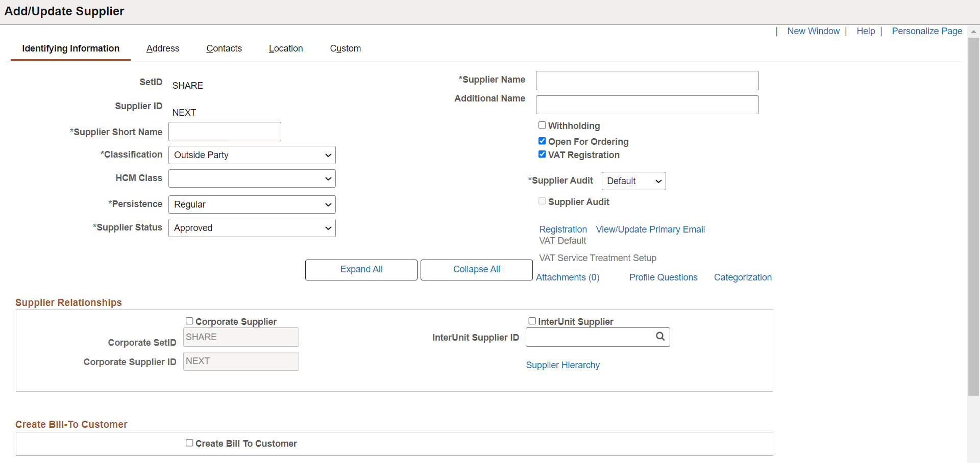This screenshot has width=980, height=463.
Task: Click the scroll up arrow at top right
Action: (x=973, y=32)
